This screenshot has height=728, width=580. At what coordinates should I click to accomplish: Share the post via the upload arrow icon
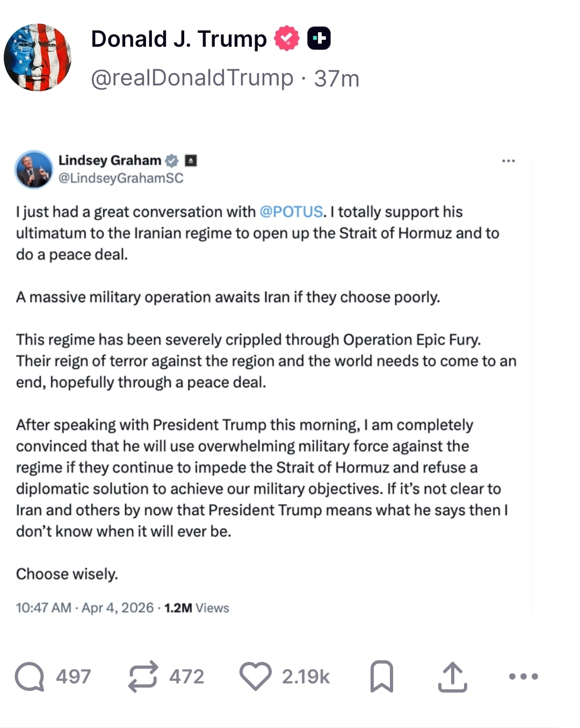[452, 676]
